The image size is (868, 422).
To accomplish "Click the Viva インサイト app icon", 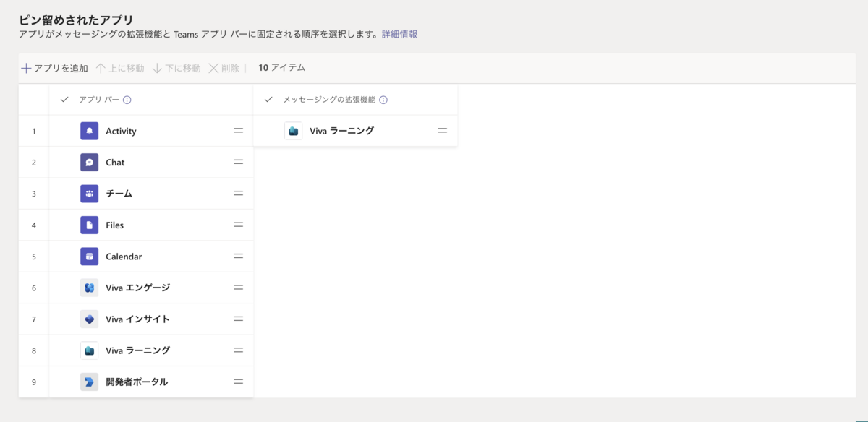I will pyautogui.click(x=89, y=319).
